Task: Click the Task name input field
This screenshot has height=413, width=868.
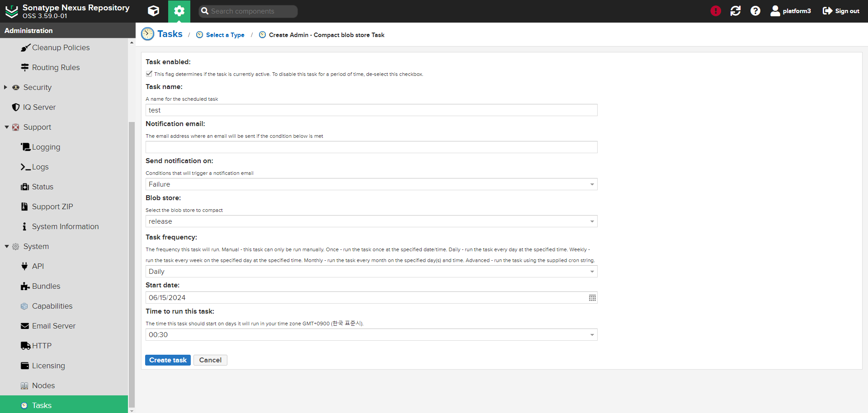Action: click(372, 110)
